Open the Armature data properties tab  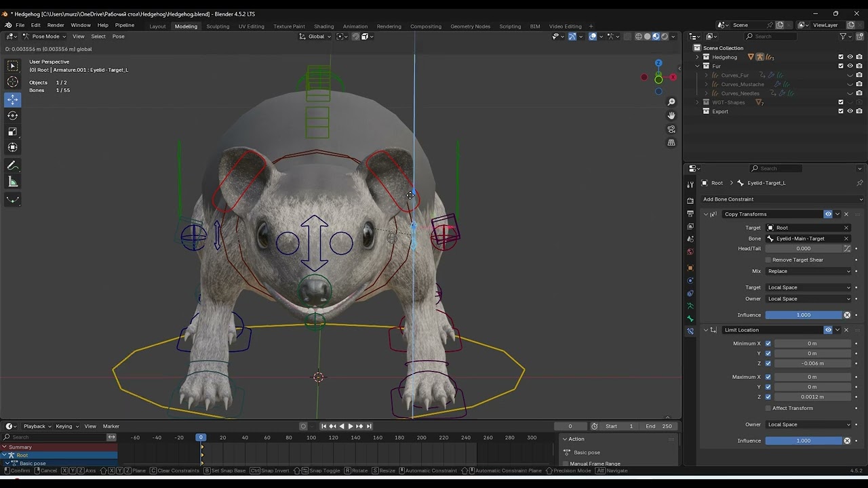690,306
